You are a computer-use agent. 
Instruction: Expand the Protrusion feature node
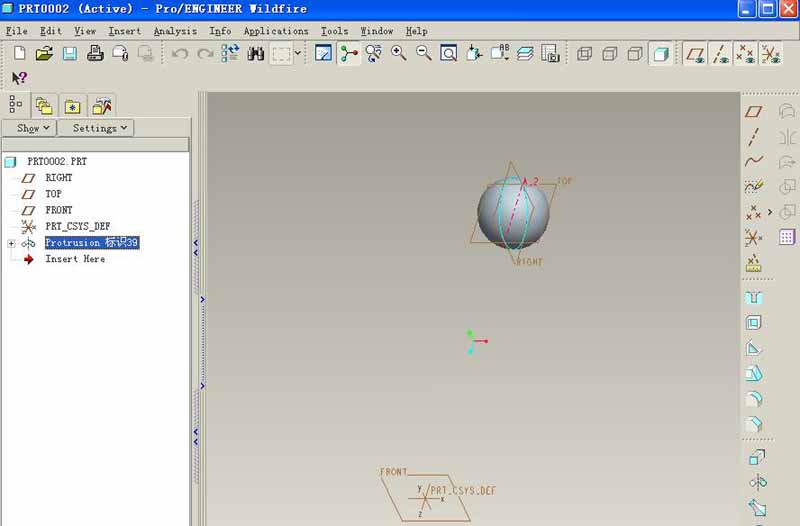point(11,243)
